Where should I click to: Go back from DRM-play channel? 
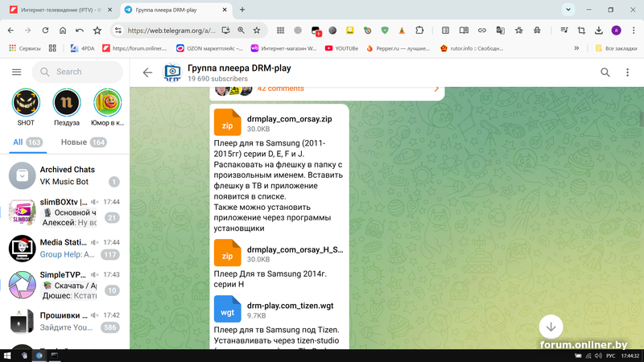tap(147, 72)
